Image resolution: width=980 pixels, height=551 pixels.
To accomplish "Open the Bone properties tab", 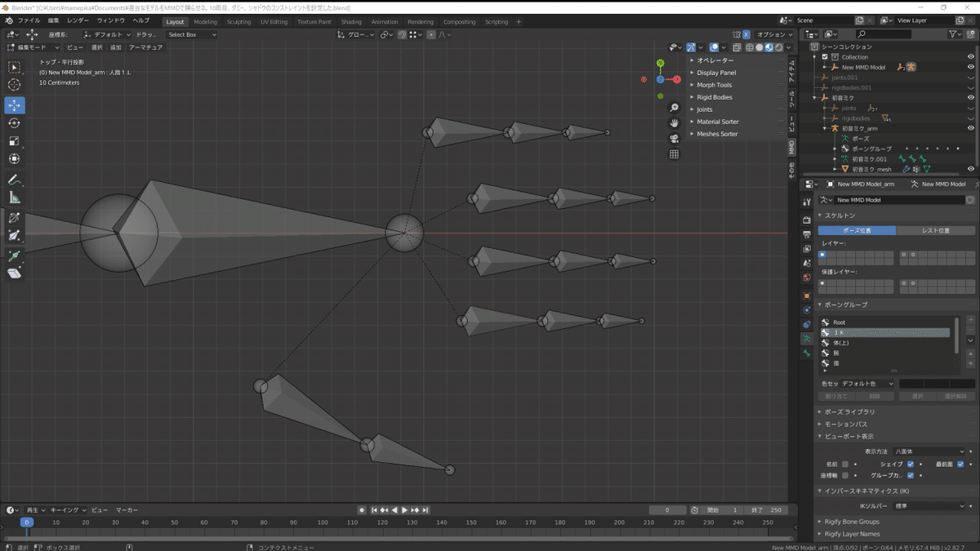I will (807, 353).
